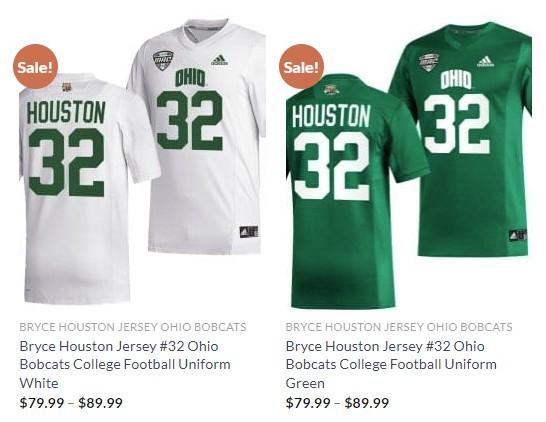Select category link above green jersey title
The image size is (546, 422).
[399, 327]
